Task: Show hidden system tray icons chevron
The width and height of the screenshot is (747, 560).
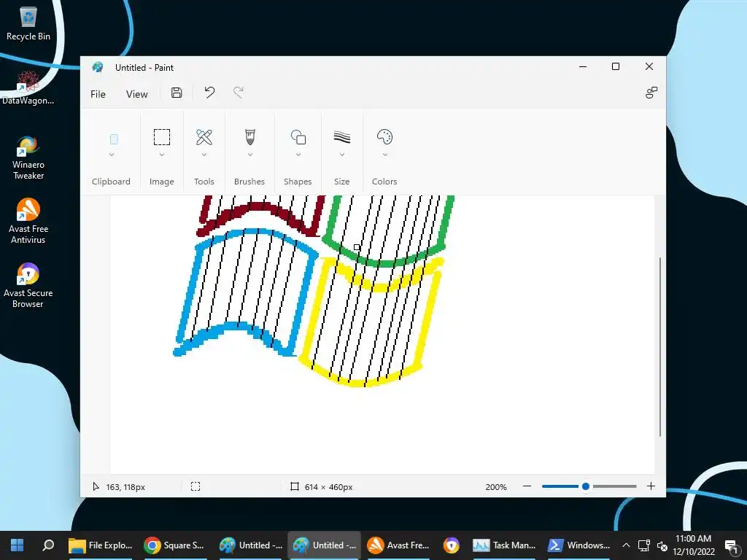Action: pyautogui.click(x=626, y=545)
